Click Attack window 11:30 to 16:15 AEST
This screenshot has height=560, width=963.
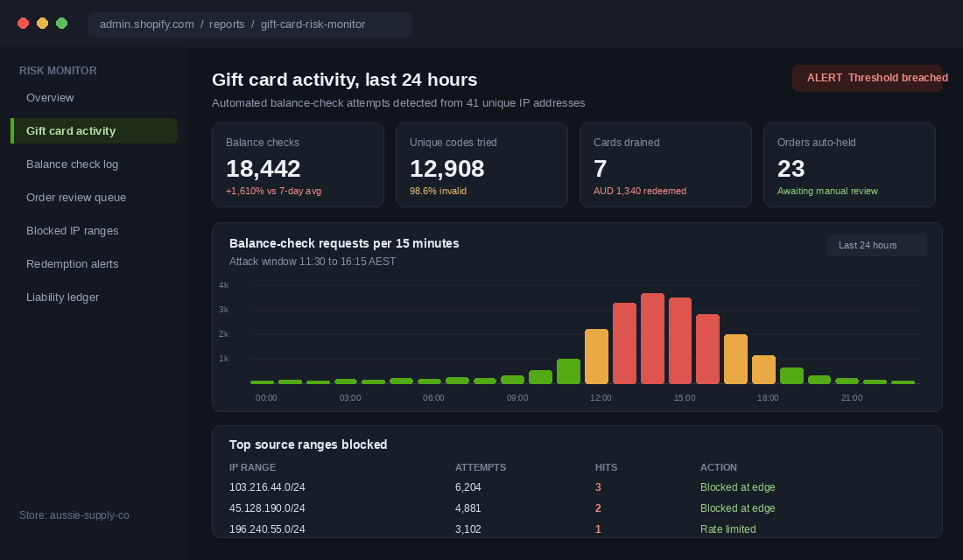[313, 261]
